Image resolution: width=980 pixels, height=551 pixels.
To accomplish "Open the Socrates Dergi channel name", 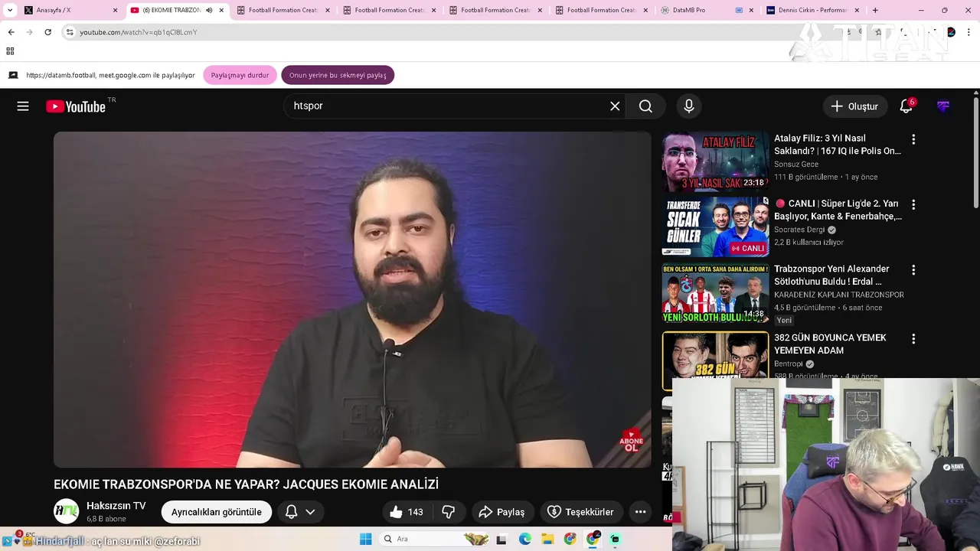I will (x=799, y=230).
